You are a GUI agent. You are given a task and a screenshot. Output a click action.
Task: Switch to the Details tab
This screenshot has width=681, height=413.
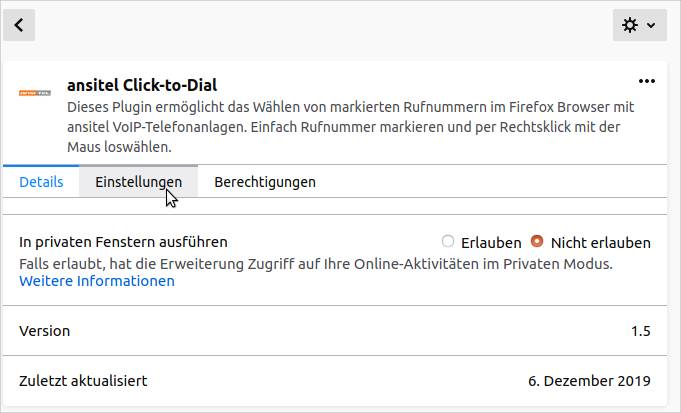pos(41,182)
